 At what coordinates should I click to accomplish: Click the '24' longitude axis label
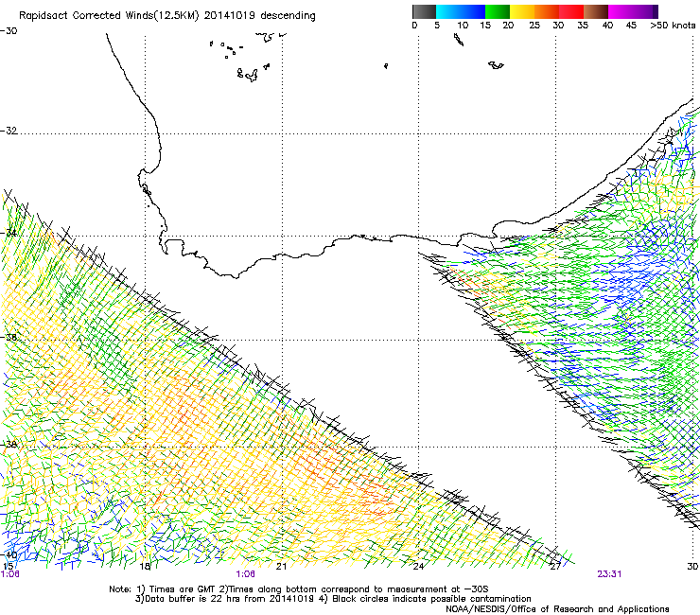click(418, 567)
